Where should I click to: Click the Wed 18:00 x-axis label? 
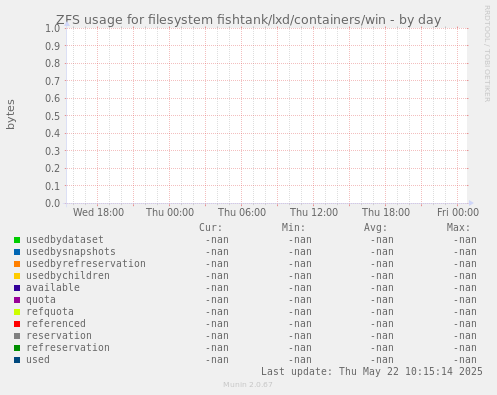pos(98,212)
